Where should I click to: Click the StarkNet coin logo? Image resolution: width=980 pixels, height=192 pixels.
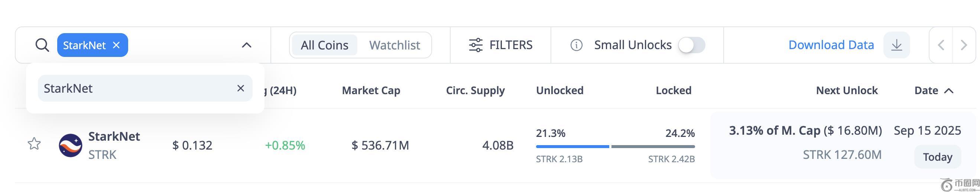coord(70,145)
